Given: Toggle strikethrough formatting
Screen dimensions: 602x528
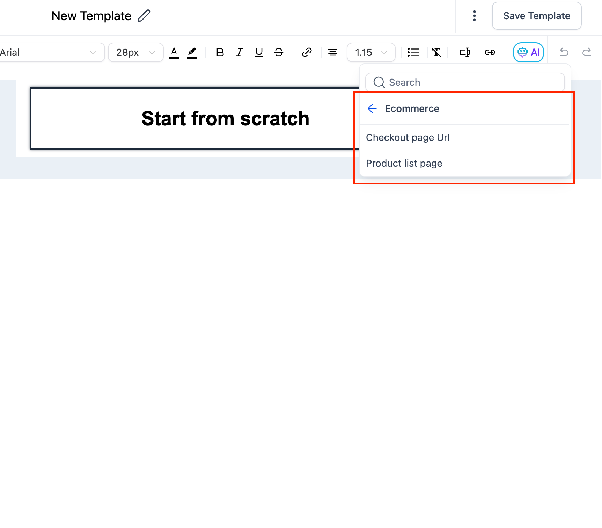Looking at the screenshot, I should coord(279,52).
